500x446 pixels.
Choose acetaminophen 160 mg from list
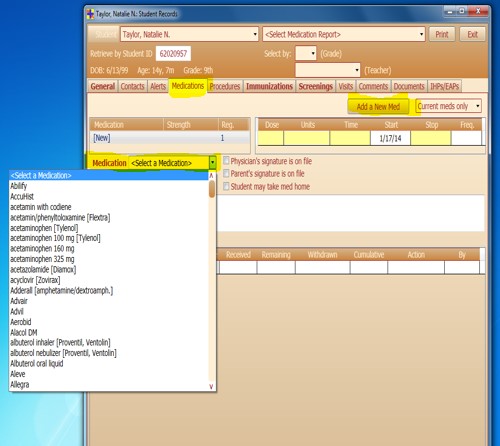point(109,248)
